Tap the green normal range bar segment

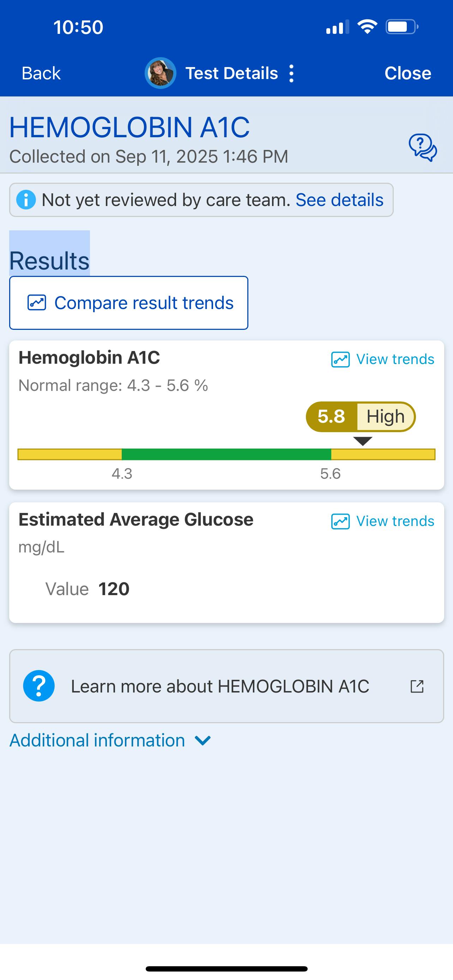[x=226, y=454]
